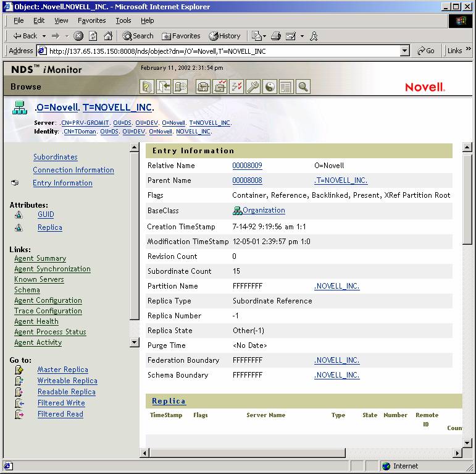Screen dimensions: 476x474
Task: Click the help book icon in iMonitor toolbar
Action: pyautogui.click(x=146, y=87)
